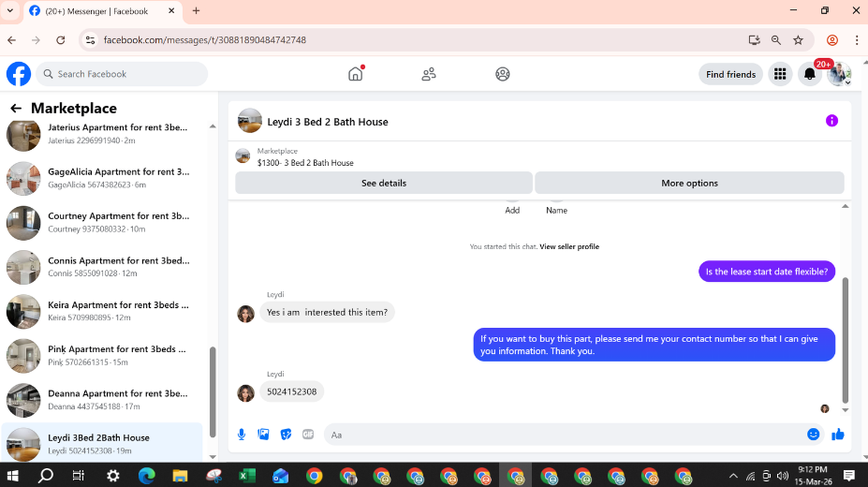Open the sticker picker icon
868x487 pixels.
pos(286,435)
